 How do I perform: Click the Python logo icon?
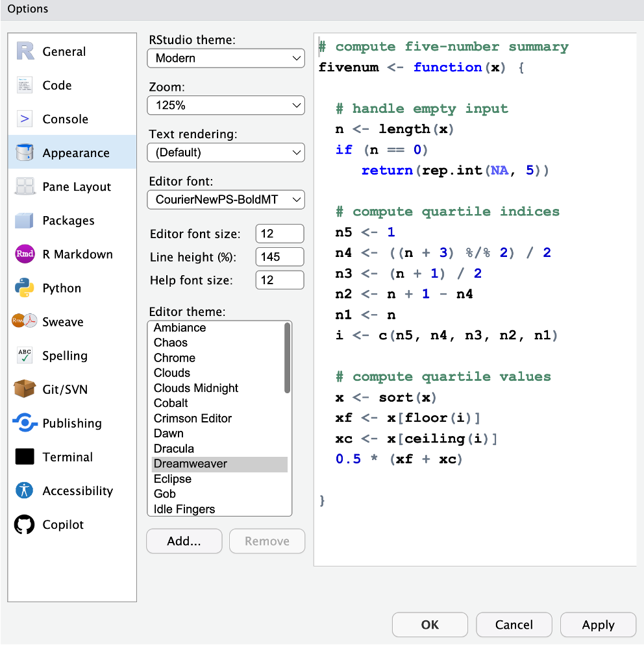[24, 288]
